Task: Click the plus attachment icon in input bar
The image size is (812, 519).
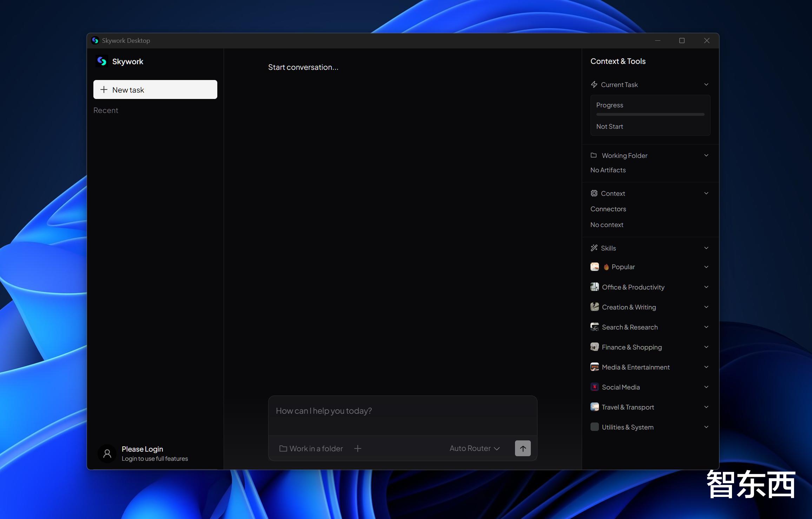Action: [357, 448]
